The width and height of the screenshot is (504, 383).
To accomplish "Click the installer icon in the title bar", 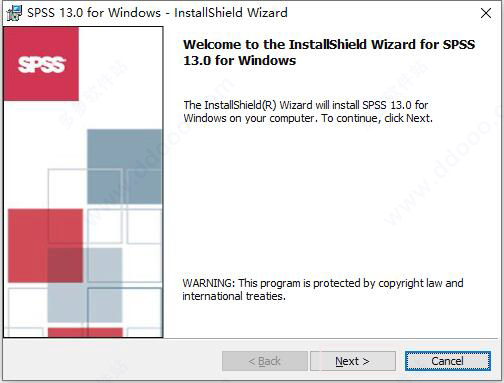I will click(x=14, y=13).
